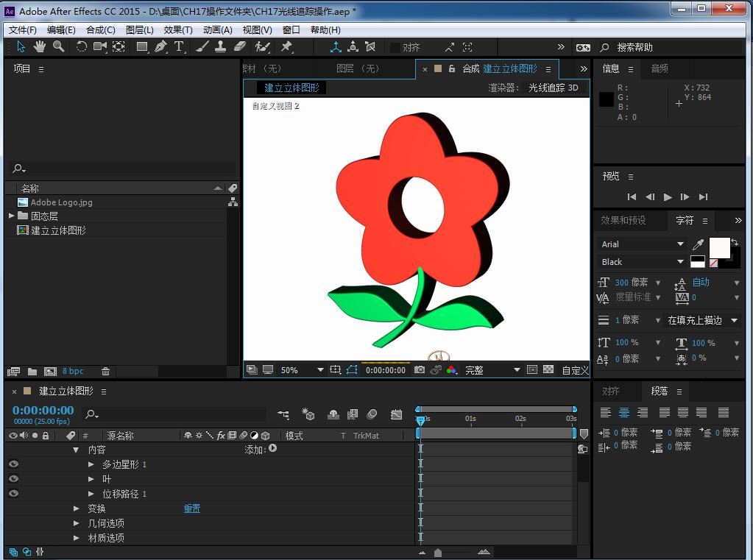Screen dimensions: 753x560
Task: Pick the horizontal Type tool
Action: coord(179,46)
